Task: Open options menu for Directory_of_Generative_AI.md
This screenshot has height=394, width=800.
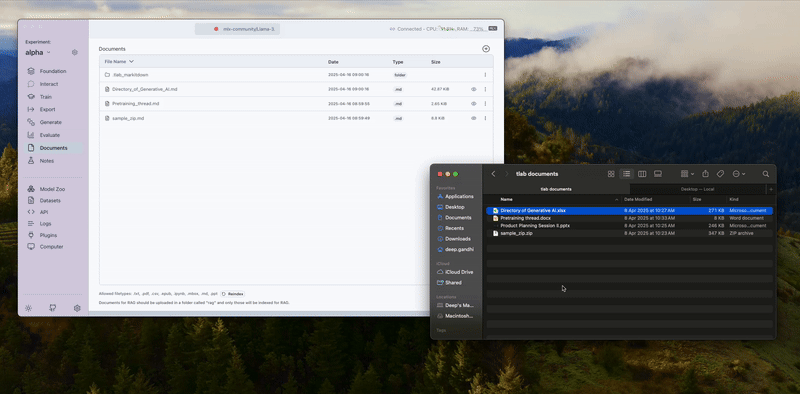Action: coord(485,89)
